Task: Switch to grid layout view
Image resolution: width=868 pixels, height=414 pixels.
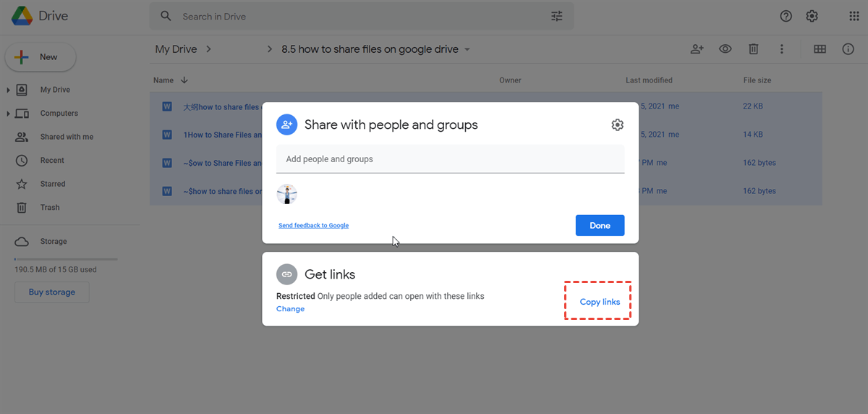Action: click(x=820, y=49)
